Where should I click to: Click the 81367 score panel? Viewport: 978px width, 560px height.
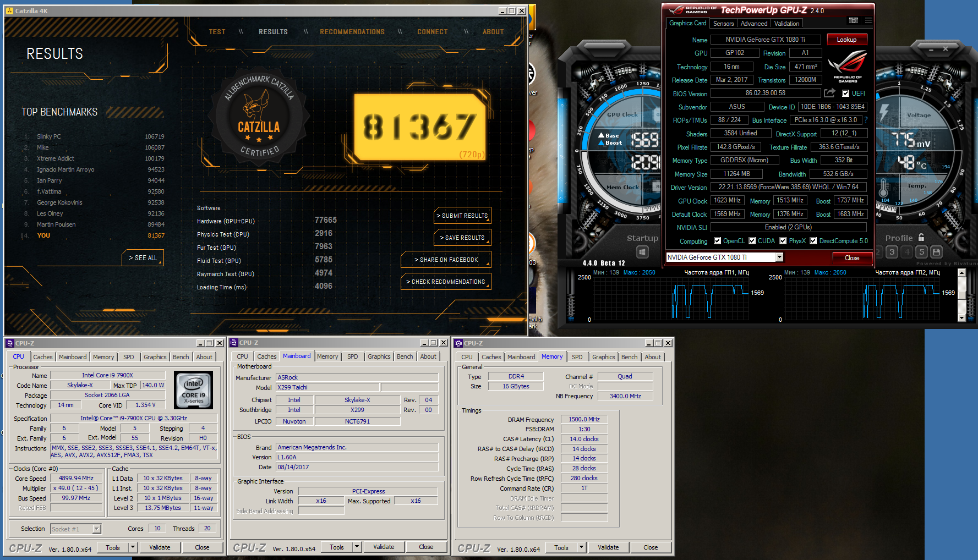click(419, 127)
